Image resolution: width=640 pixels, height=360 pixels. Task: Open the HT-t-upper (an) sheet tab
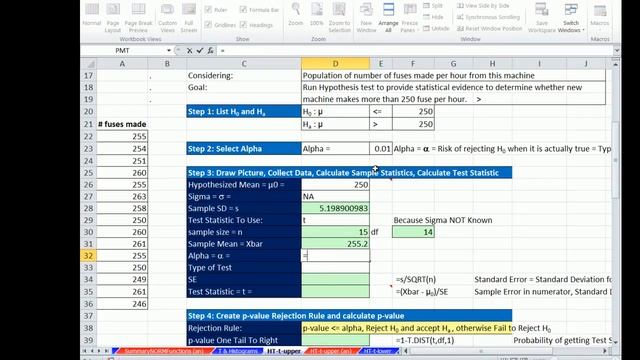click(x=331, y=351)
